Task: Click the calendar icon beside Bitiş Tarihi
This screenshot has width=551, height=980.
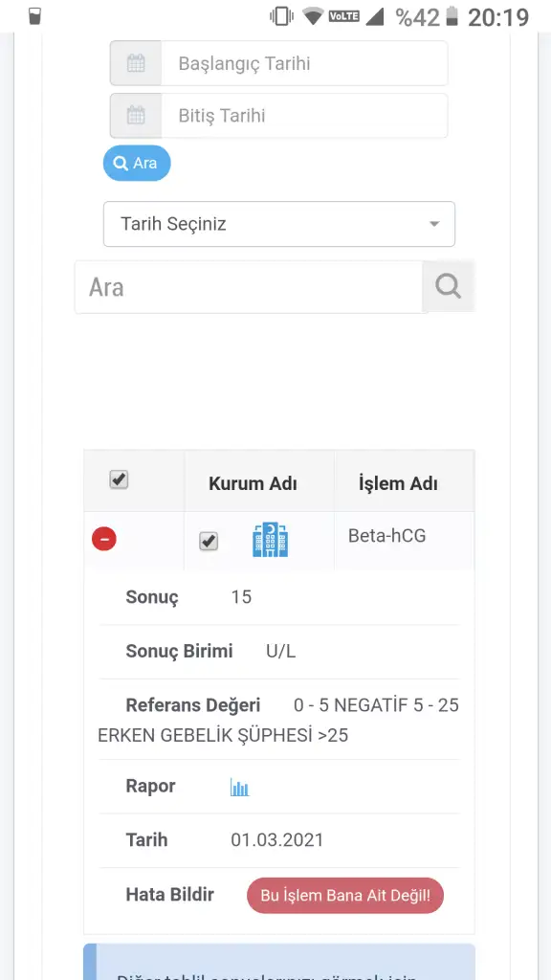Action: (x=136, y=116)
